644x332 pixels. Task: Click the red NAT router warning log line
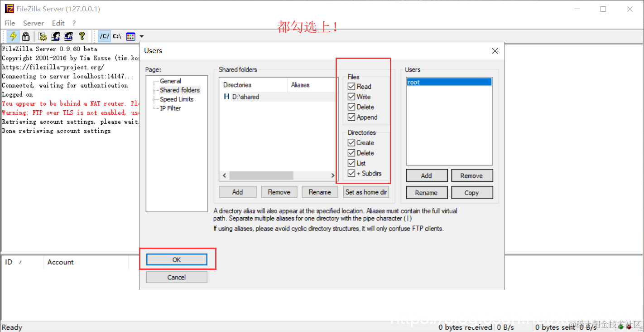tap(71, 103)
